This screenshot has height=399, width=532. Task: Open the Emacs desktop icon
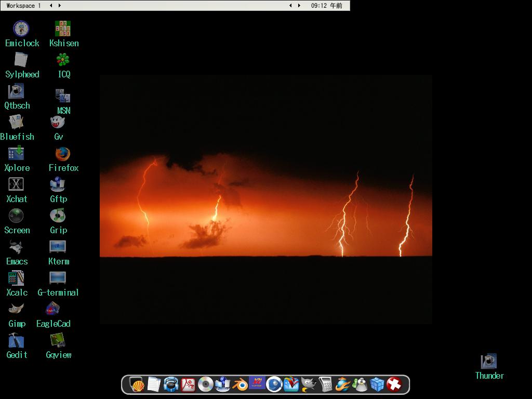(x=16, y=247)
